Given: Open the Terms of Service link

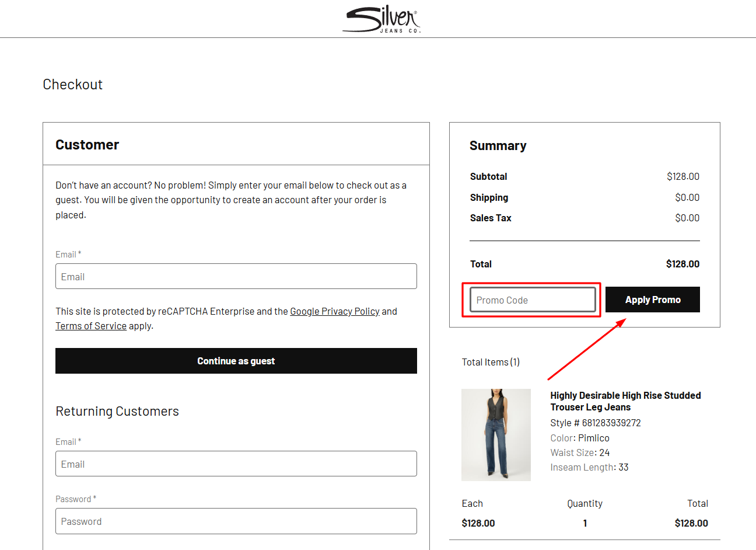Looking at the screenshot, I should pyautogui.click(x=90, y=325).
